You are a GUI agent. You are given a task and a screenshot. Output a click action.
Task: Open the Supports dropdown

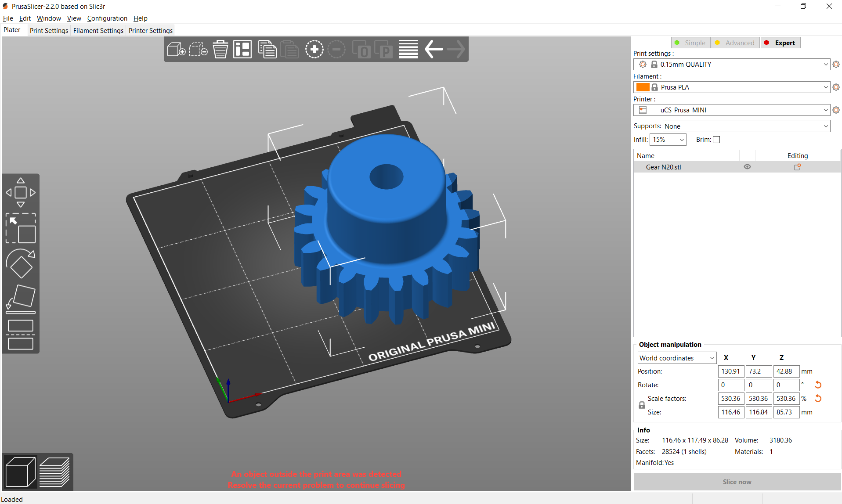(x=746, y=126)
